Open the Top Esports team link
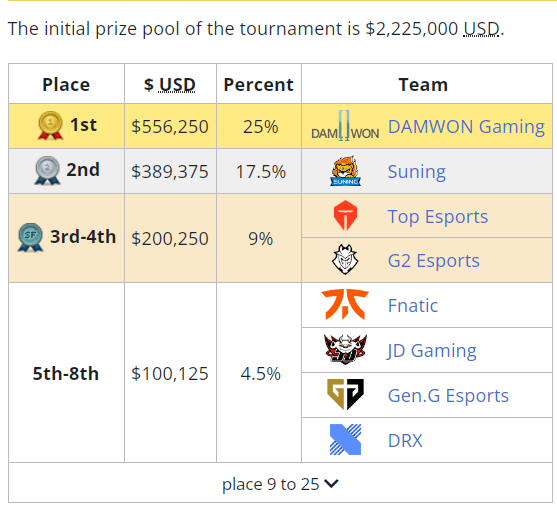Screen dimensions: 557x511 pos(438,217)
